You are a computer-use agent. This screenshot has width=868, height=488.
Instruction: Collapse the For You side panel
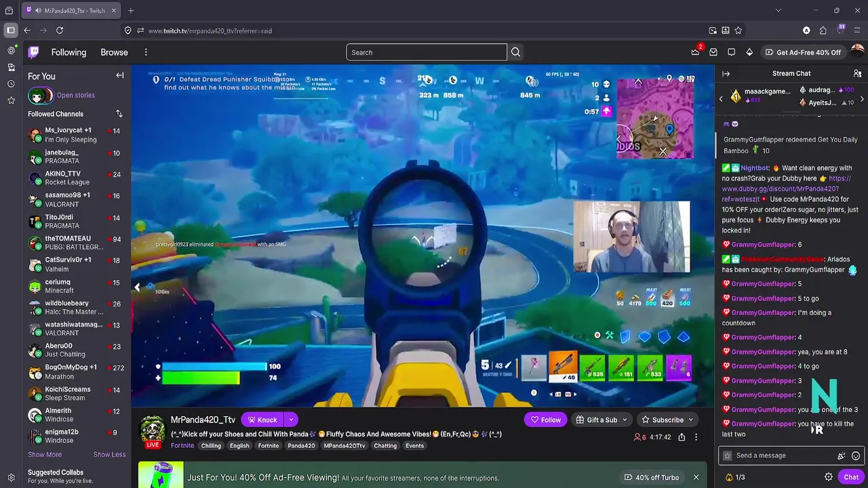(x=120, y=75)
